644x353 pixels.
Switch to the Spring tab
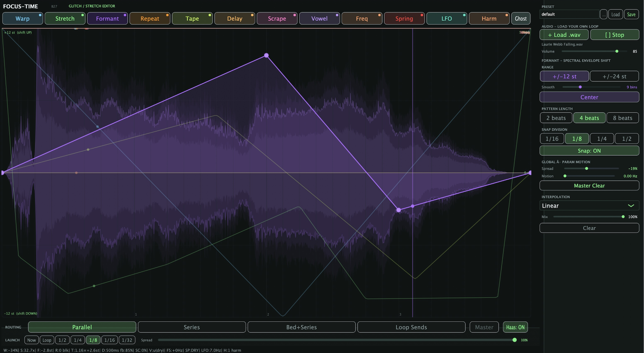[404, 18]
